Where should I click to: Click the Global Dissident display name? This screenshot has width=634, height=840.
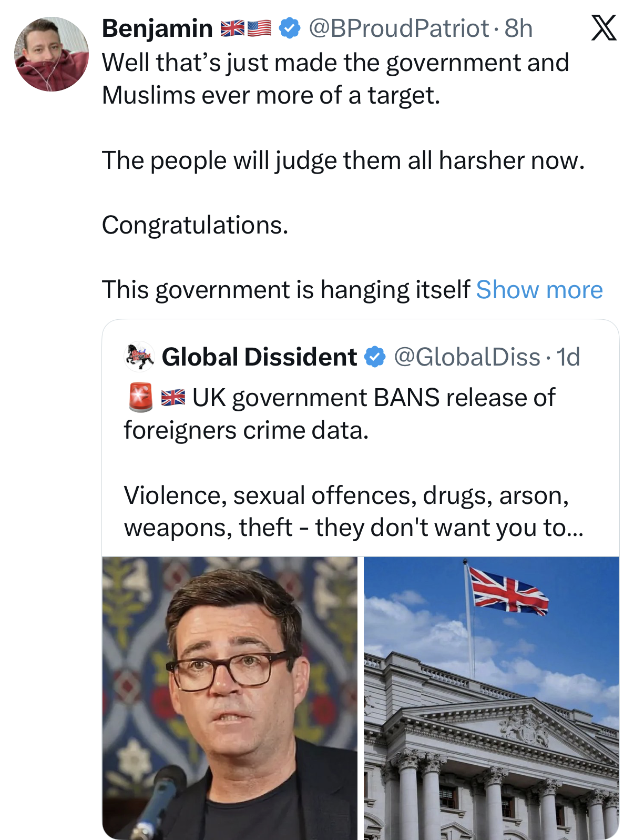point(260,357)
